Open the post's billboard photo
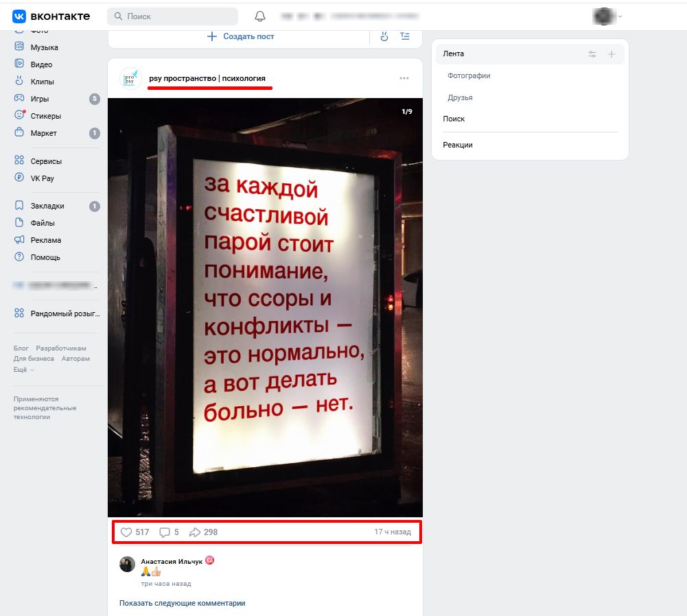 coord(265,307)
